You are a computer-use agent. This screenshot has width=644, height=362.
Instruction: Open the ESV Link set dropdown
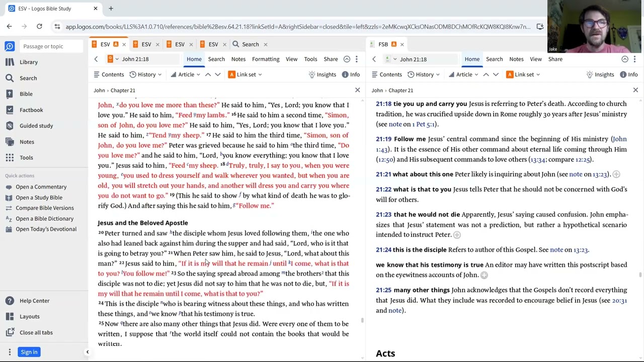point(245,74)
